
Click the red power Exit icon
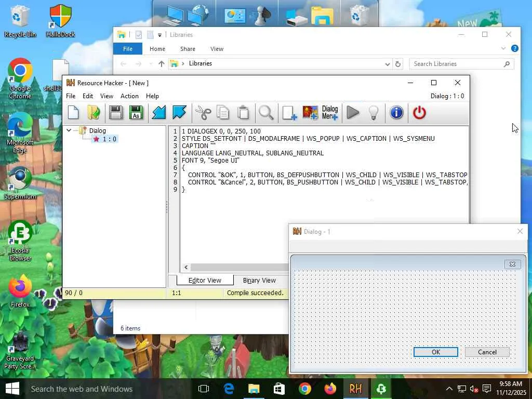click(x=419, y=113)
